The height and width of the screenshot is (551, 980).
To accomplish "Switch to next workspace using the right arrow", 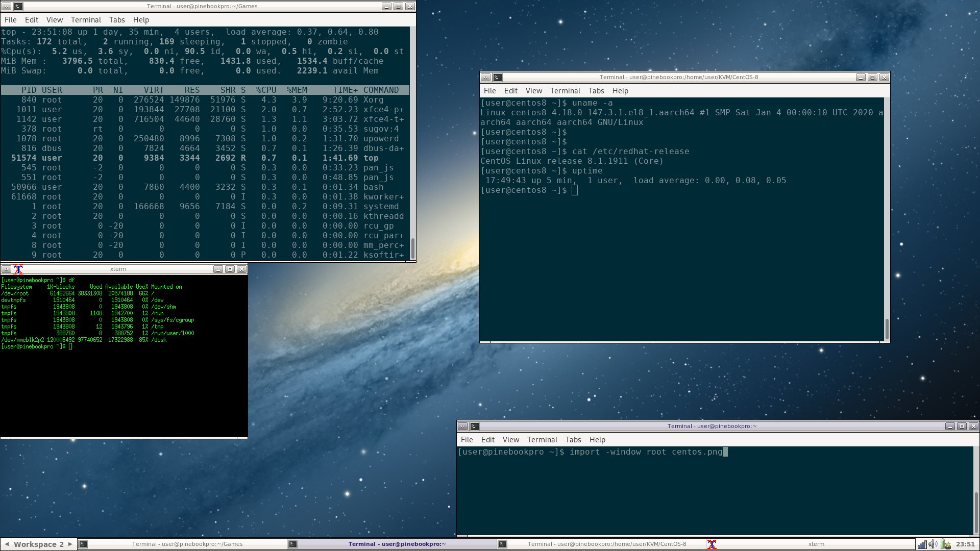I will point(70,544).
